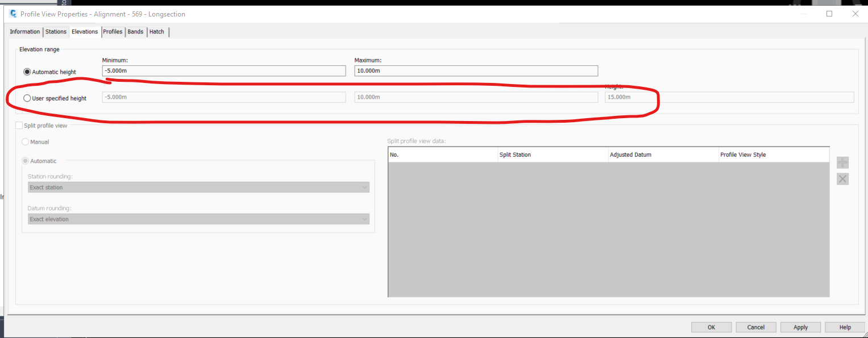Select the Automatic split radio button
This screenshot has height=338, width=868.
(x=25, y=161)
